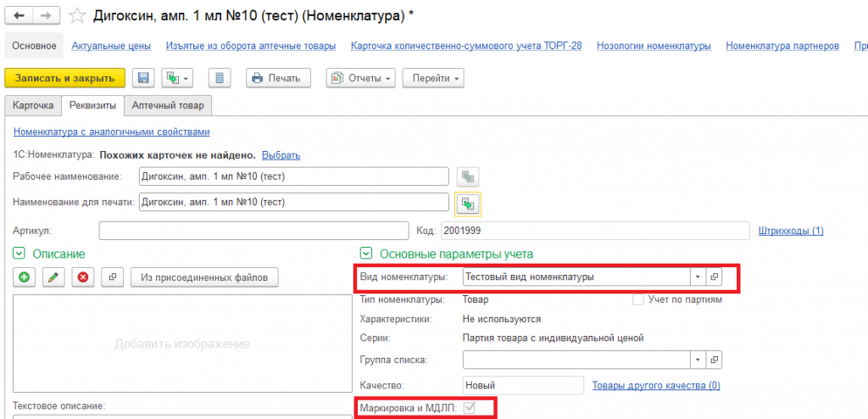Click the list icon in the toolbar
The height and width of the screenshot is (419, 868).
(220, 78)
